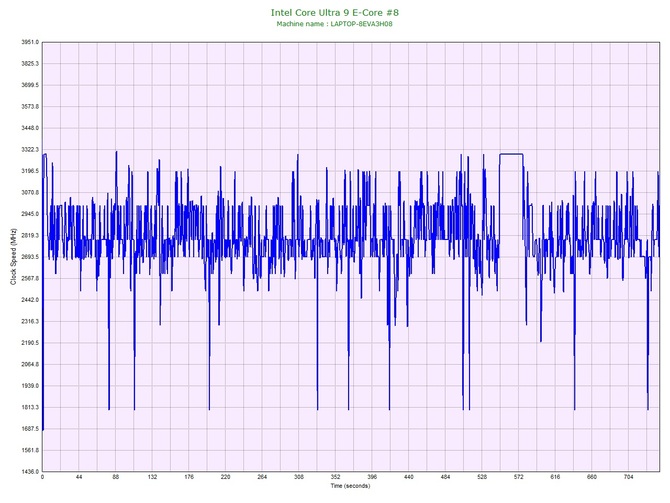The height and width of the screenshot is (503, 670).
Task: Click the 0 label on the time axis
Action: point(42,477)
